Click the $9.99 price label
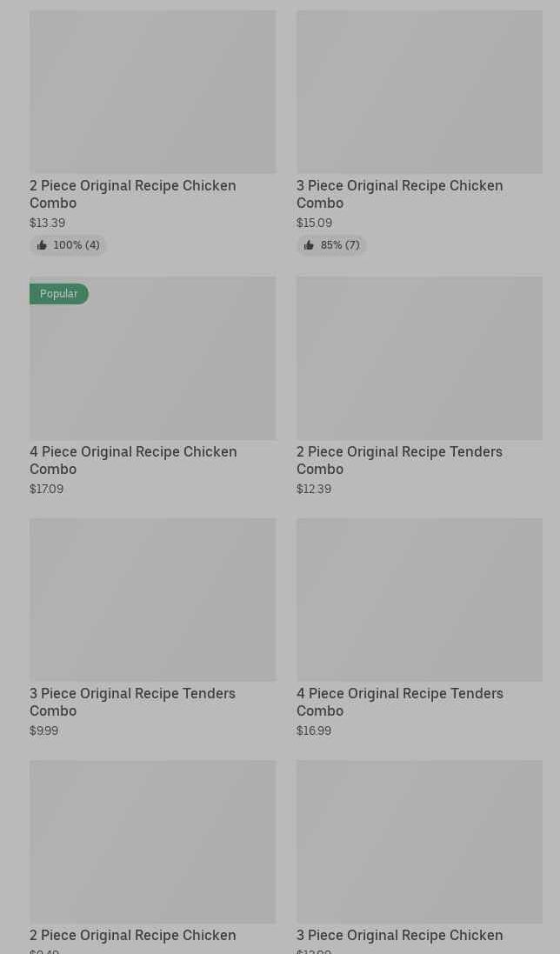The image size is (560, 954). (43, 731)
